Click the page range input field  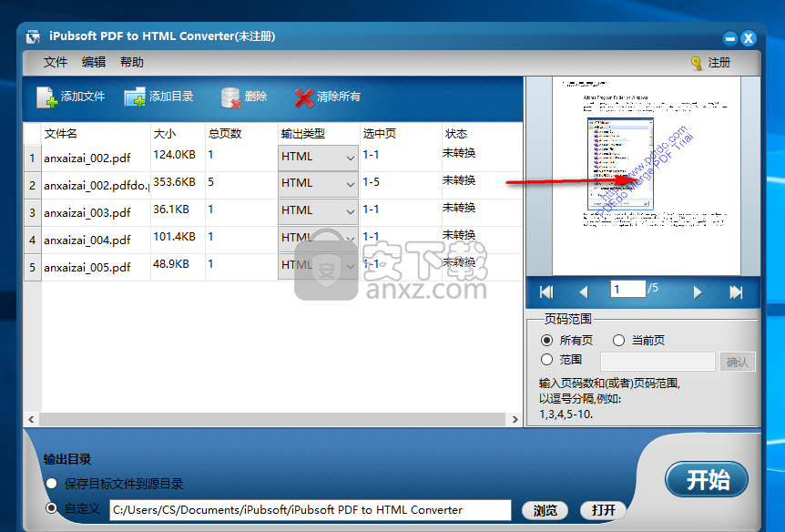[x=658, y=362]
